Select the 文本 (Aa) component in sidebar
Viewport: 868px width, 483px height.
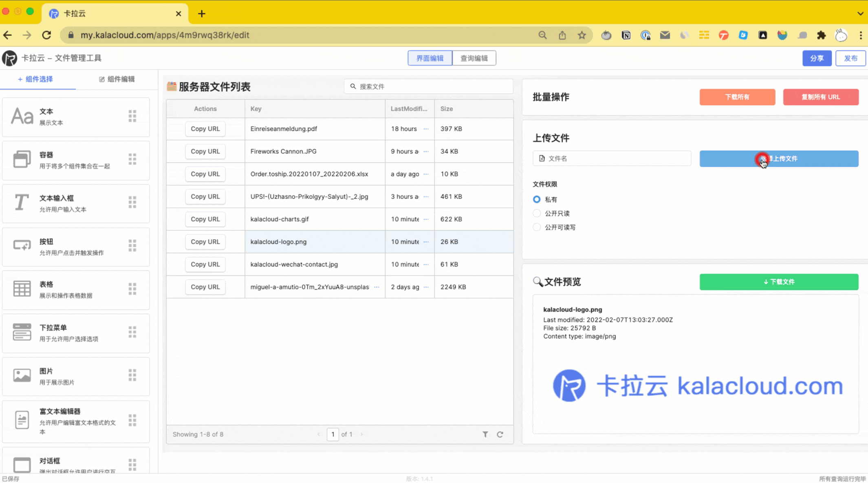(21, 117)
